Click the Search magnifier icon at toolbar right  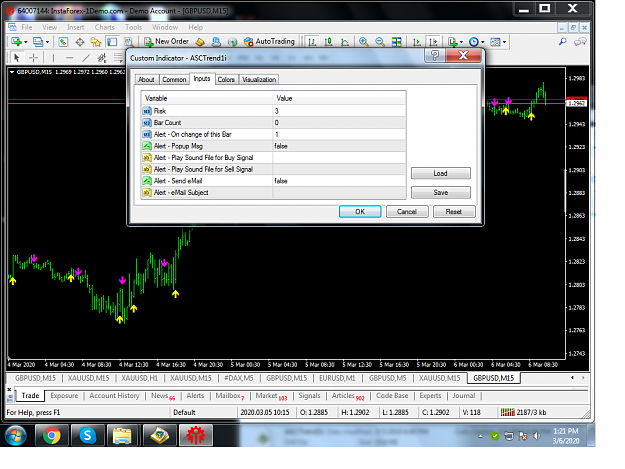point(563,41)
